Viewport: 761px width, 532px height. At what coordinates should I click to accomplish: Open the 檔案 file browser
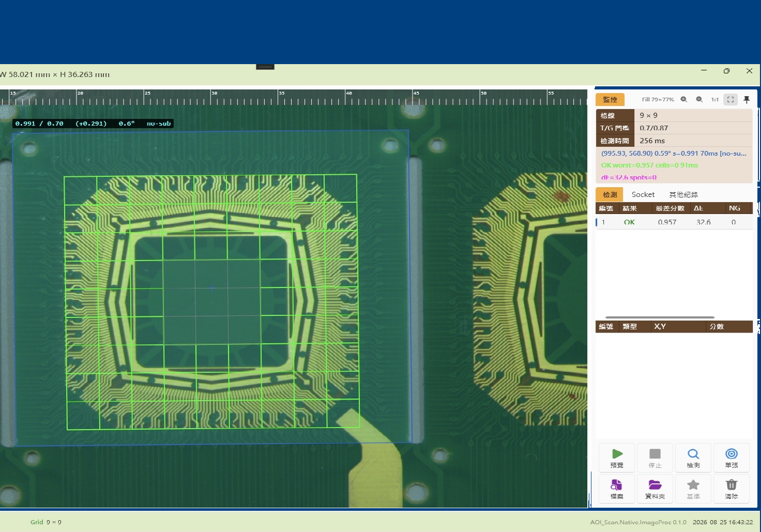[x=617, y=489]
